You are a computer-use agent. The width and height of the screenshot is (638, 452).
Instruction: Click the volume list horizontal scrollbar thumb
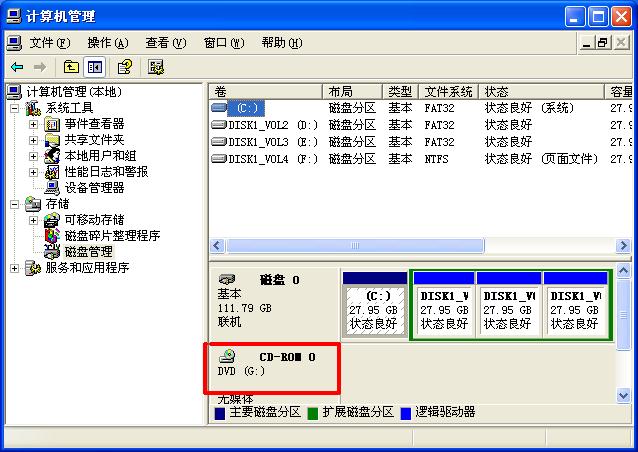point(355,245)
